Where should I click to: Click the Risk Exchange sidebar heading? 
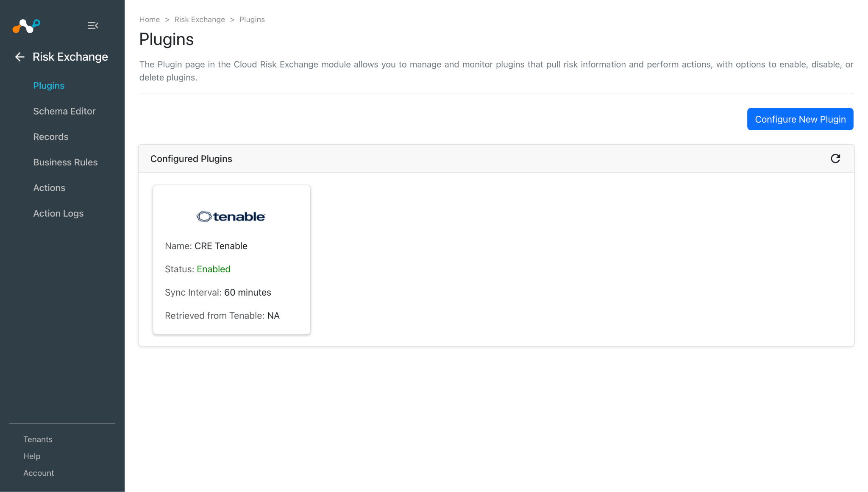point(70,57)
